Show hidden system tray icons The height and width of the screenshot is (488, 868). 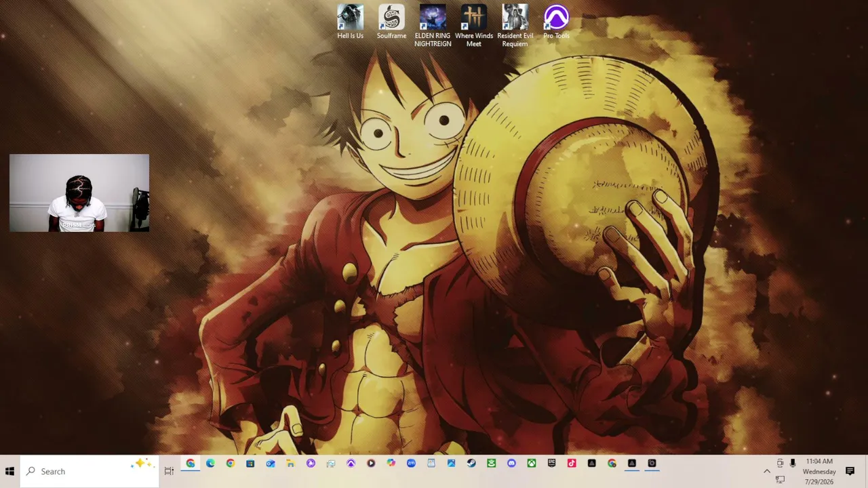767,471
